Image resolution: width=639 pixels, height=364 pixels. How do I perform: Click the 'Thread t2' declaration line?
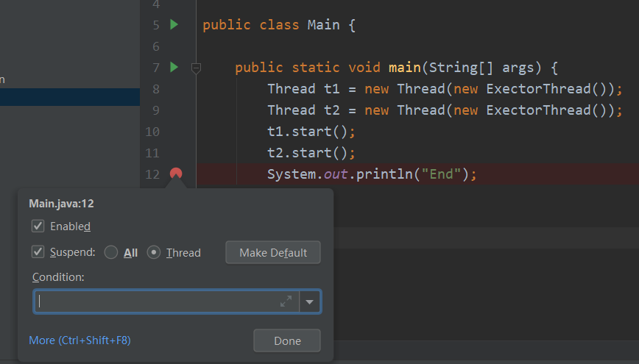point(445,110)
